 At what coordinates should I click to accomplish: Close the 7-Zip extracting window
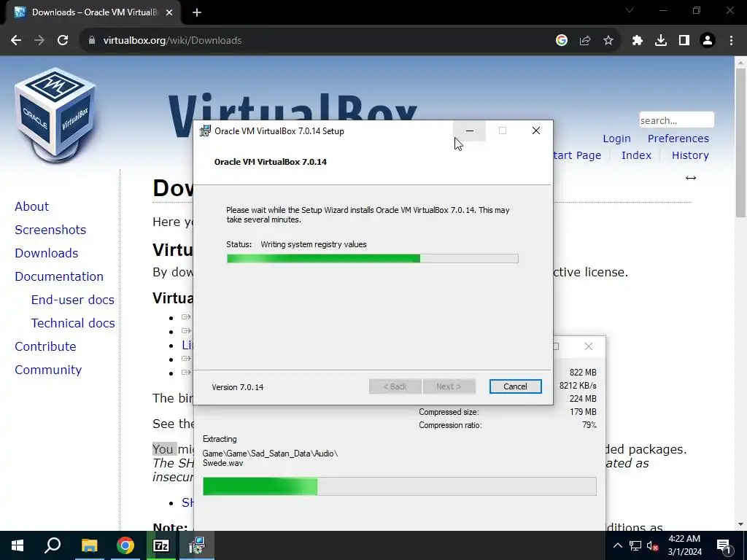[x=589, y=346]
